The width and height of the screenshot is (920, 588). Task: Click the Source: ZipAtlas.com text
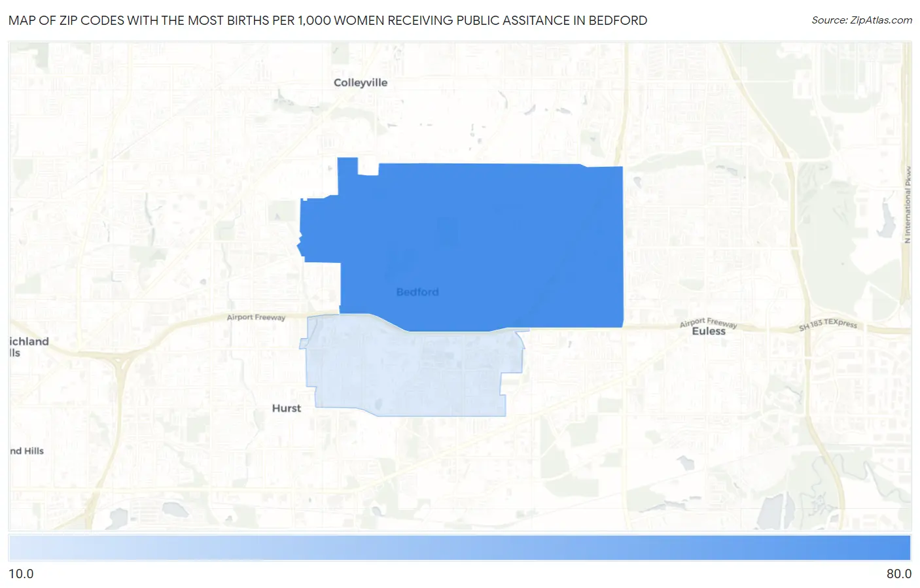(x=862, y=20)
